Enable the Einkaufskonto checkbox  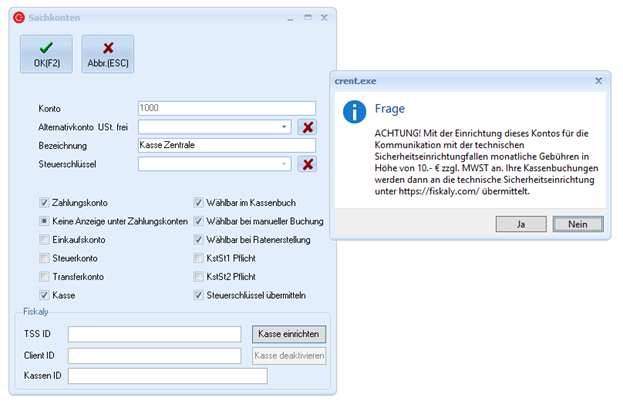coord(44,239)
